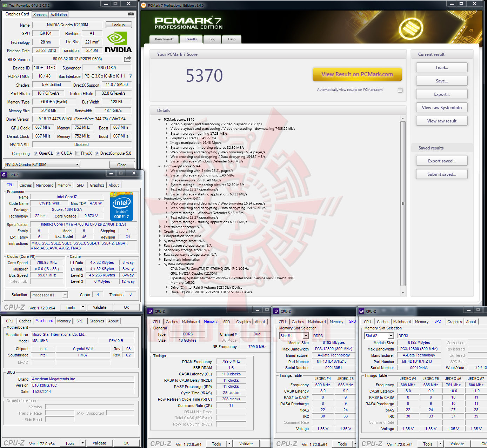Click the up arrow of PCMark details scrollbar
The image size is (487, 448).
403,119
